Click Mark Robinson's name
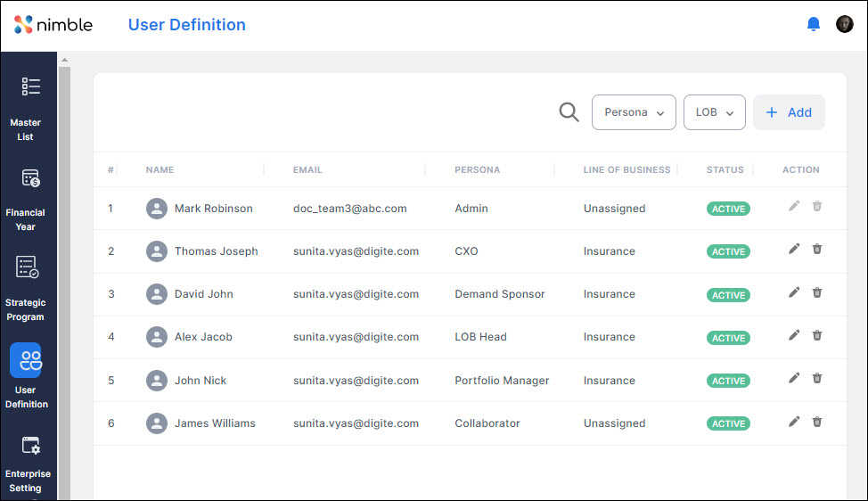This screenshot has height=501, width=868. [x=213, y=209]
